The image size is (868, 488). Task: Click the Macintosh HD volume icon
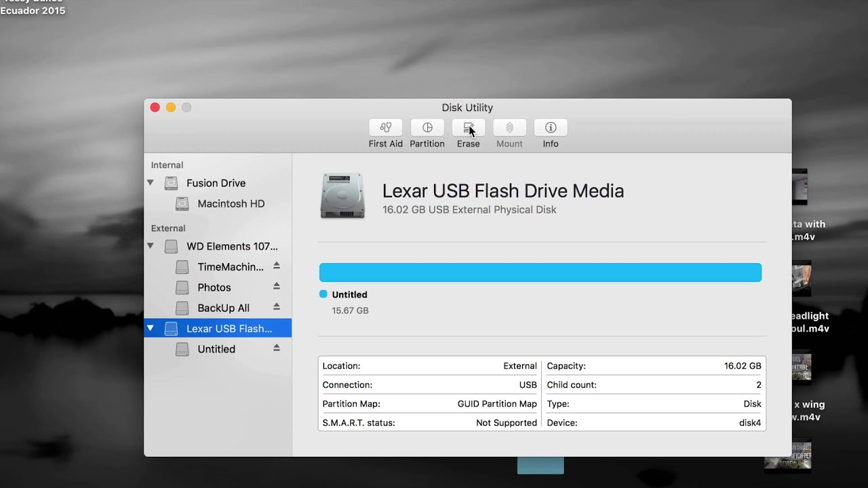click(182, 203)
